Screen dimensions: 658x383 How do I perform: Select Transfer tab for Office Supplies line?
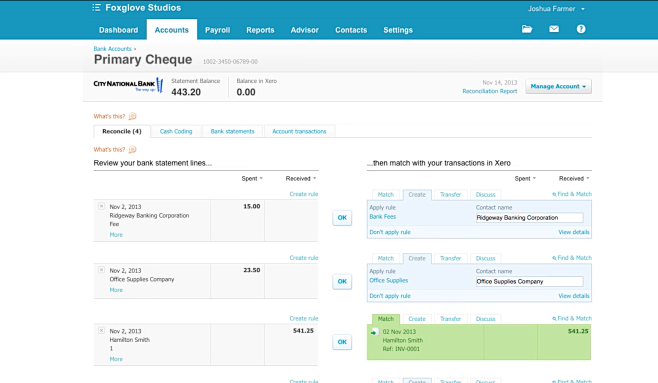pyautogui.click(x=450, y=258)
